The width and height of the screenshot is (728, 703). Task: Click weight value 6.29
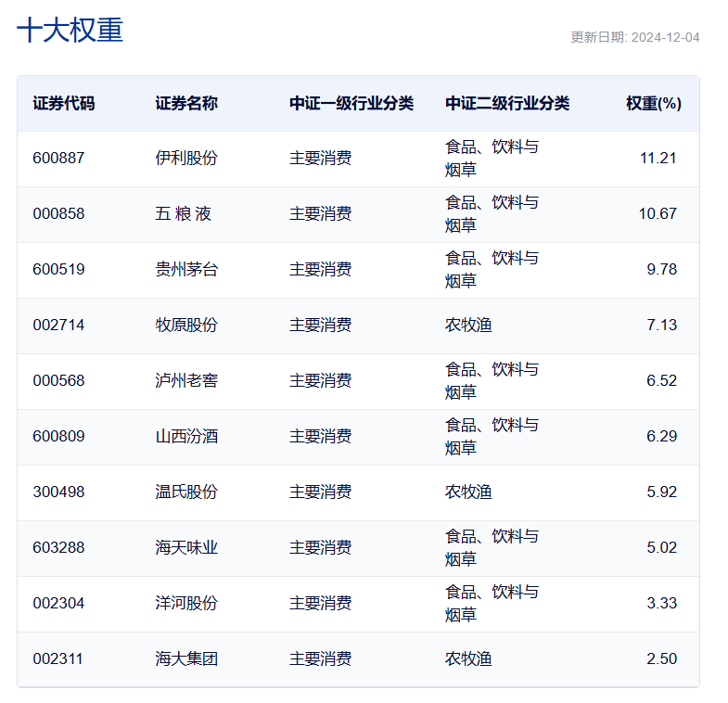[661, 437]
